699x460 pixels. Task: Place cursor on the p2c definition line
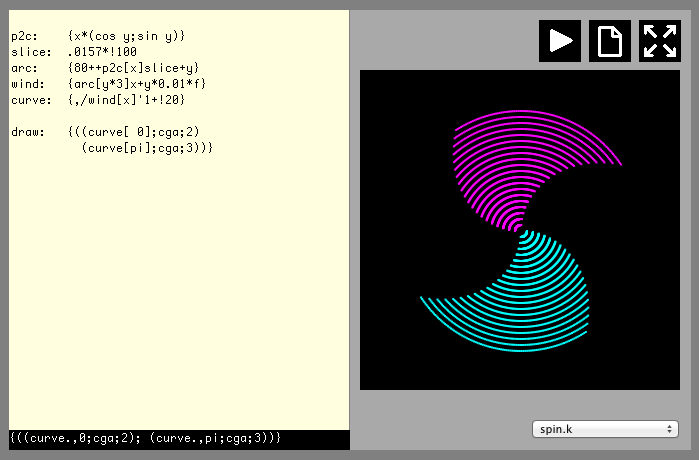(98, 36)
